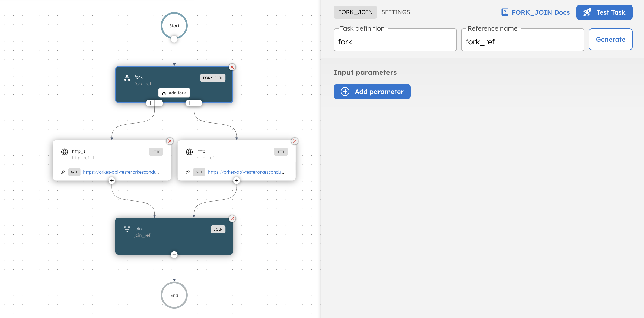Click the globe icon on the http task

pyautogui.click(x=189, y=152)
